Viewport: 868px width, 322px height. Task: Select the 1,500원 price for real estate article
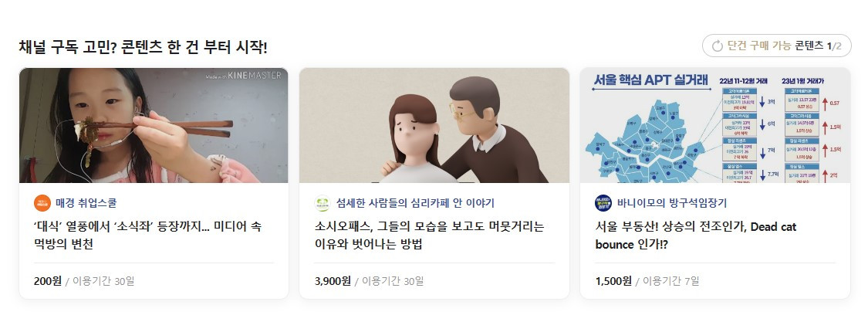pos(613,281)
